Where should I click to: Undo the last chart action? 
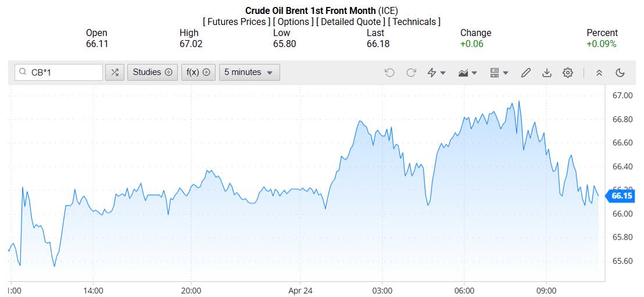tap(389, 73)
